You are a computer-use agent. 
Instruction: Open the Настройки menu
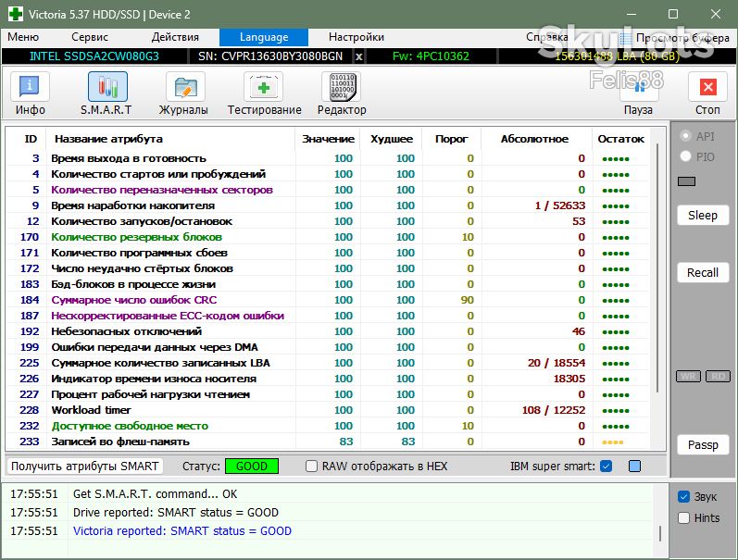click(356, 37)
